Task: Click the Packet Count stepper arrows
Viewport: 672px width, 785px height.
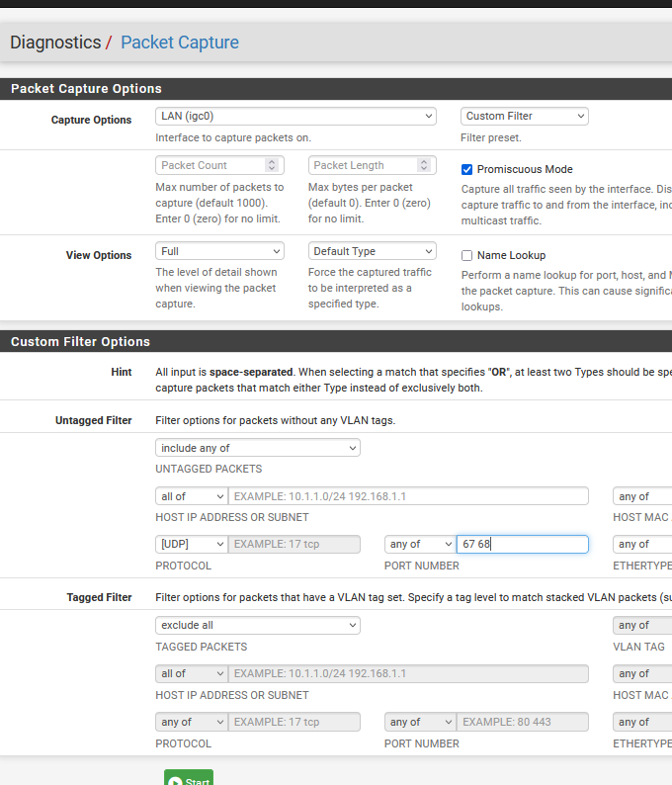Action: [x=272, y=165]
